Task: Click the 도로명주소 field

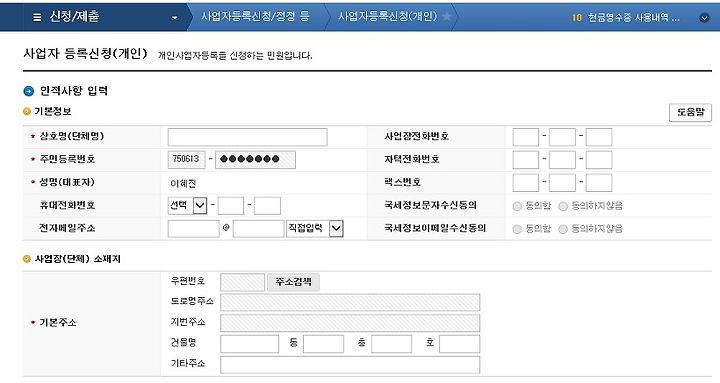Action: pyautogui.click(x=350, y=302)
